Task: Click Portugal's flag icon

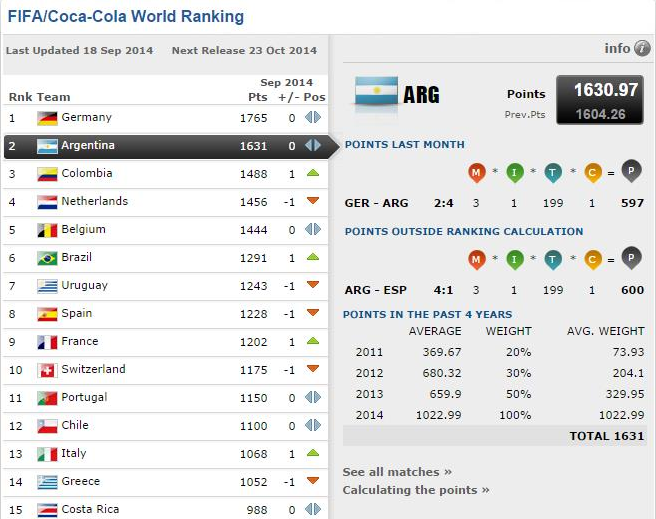Action: (x=47, y=399)
